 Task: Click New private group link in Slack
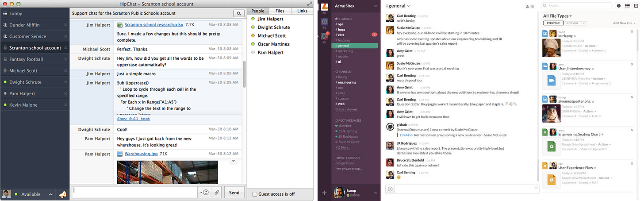pyautogui.click(x=349, y=169)
